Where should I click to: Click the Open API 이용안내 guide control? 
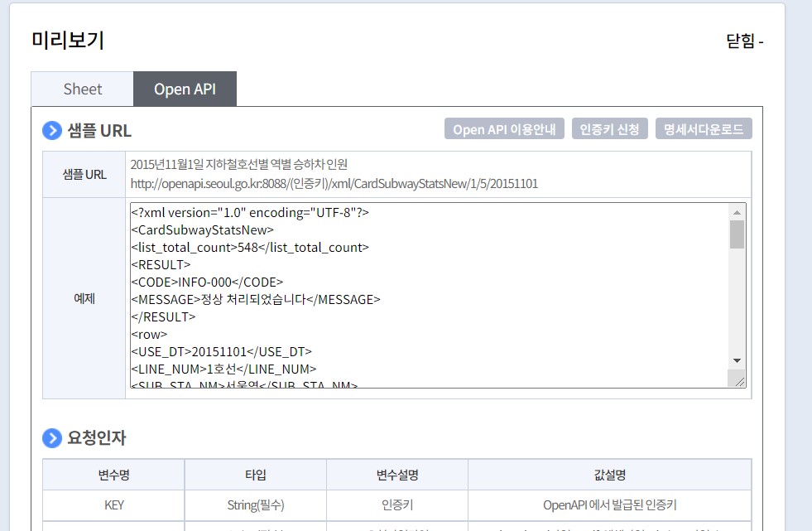(504, 128)
